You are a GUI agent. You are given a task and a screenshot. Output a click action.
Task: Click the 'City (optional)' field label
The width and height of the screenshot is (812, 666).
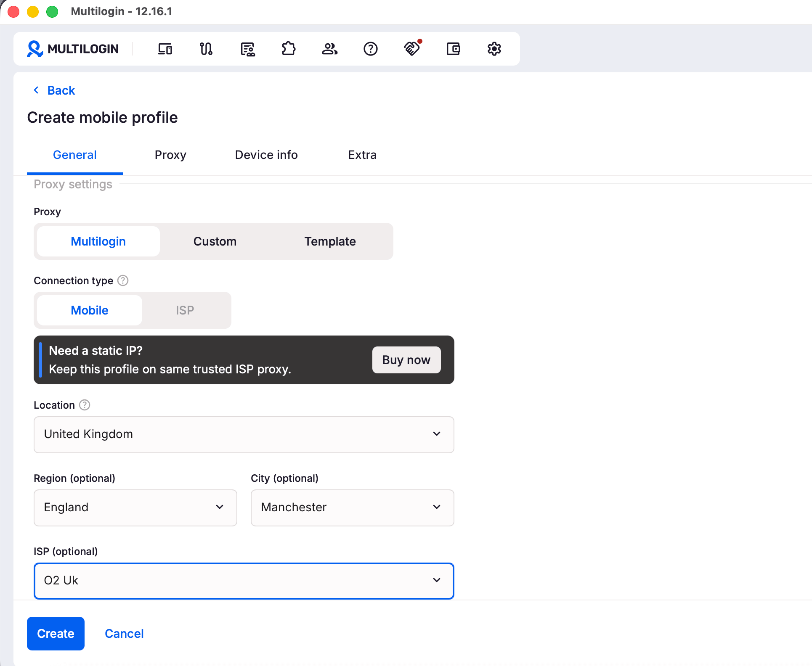(x=284, y=478)
